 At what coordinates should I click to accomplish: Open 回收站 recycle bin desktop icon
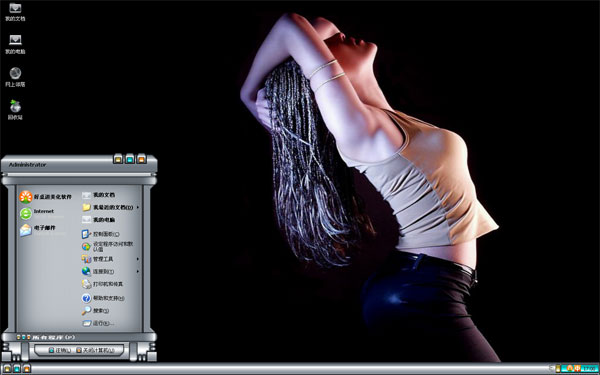click(x=15, y=110)
